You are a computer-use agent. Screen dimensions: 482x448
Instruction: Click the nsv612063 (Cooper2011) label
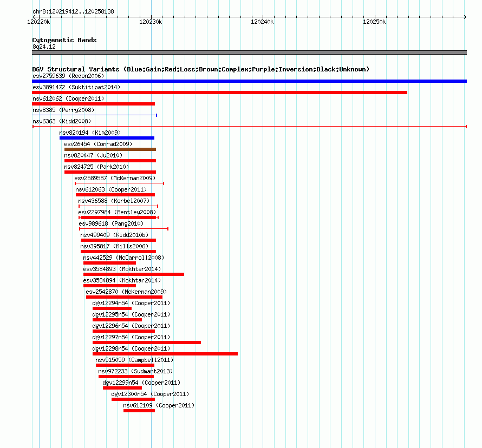[x=111, y=189]
